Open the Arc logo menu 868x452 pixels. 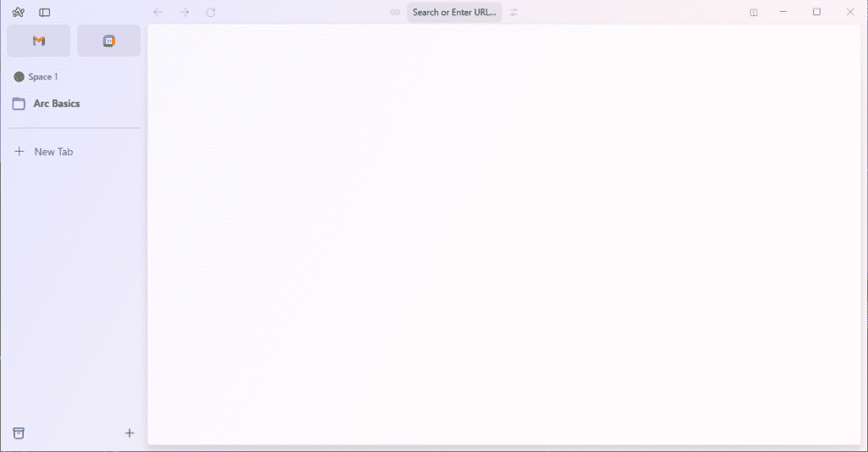click(x=19, y=12)
